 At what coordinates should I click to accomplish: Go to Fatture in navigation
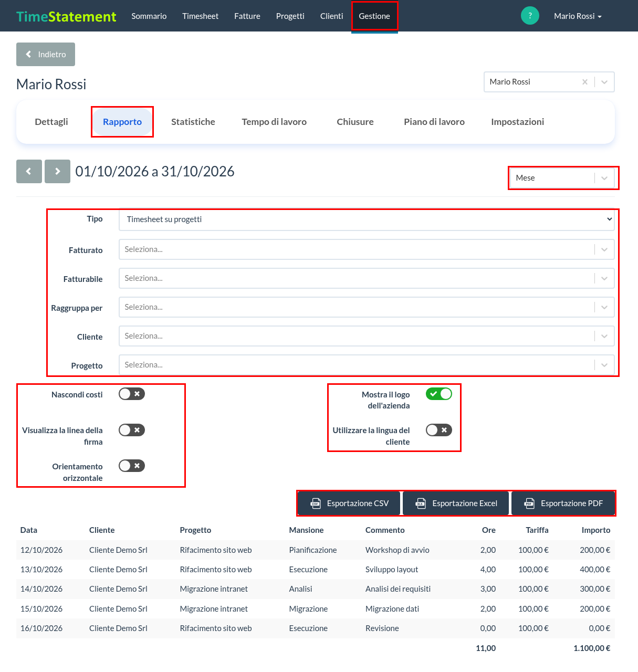[x=247, y=16]
